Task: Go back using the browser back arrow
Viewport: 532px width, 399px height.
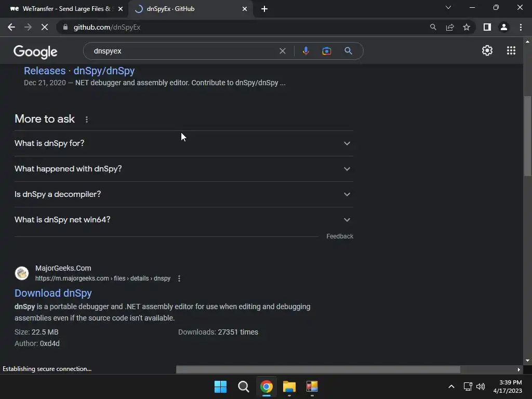Action: (11, 27)
